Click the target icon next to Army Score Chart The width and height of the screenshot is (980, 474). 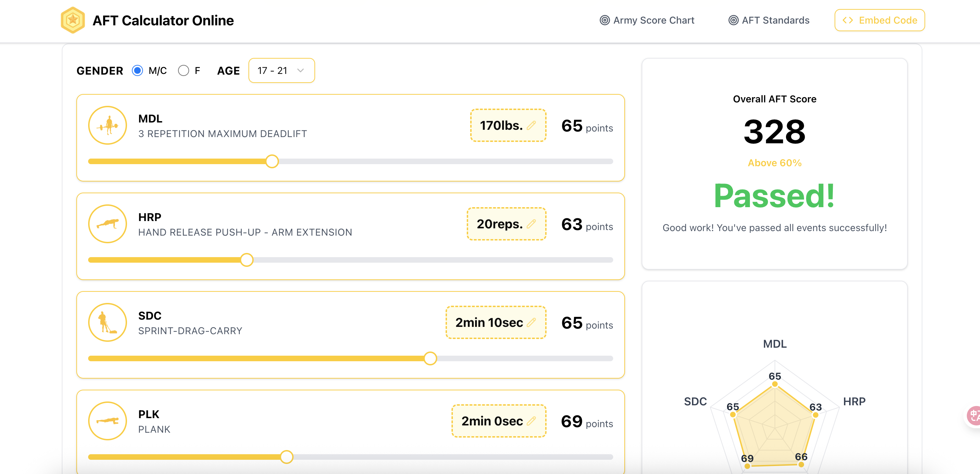[x=605, y=20]
